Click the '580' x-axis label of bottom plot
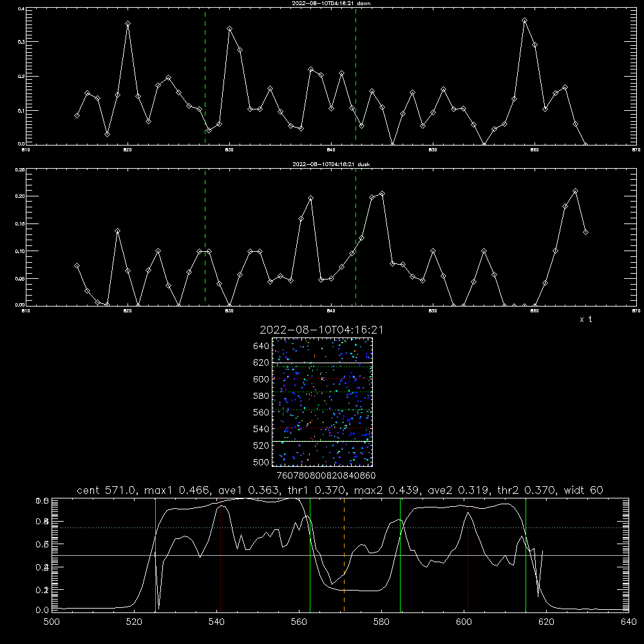The width and height of the screenshot is (644, 644). tap(381, 622)
